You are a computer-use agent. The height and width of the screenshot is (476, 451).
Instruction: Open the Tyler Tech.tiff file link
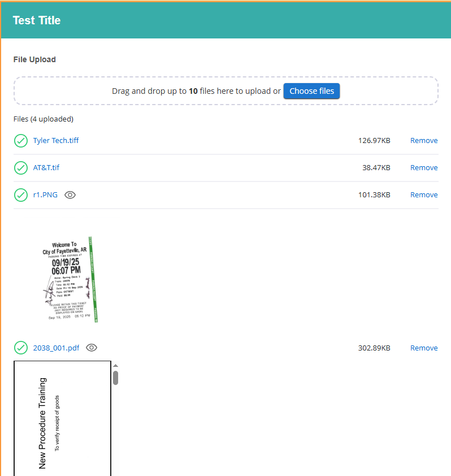pos(56,141)
